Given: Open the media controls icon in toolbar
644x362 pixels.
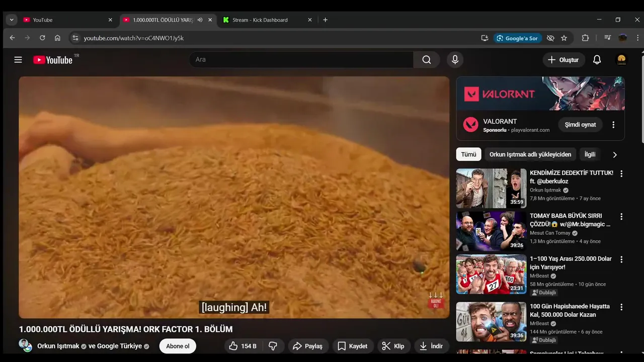Looking at the screenshot, I should (607, 38).
